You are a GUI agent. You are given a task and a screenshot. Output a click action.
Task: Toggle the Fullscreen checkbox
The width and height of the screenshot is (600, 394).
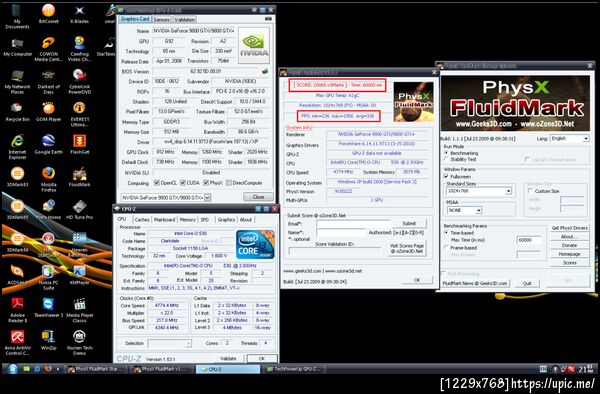coord(446,176)
